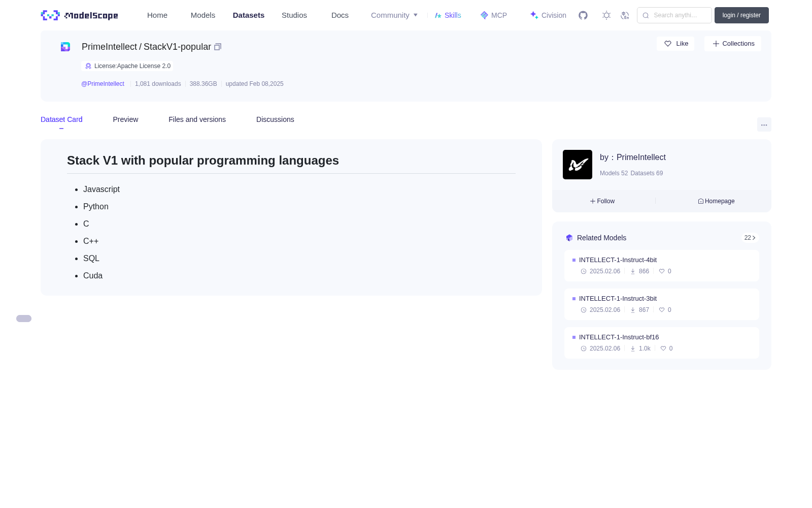Click the floating gray pill handle

tap(24, 319)
